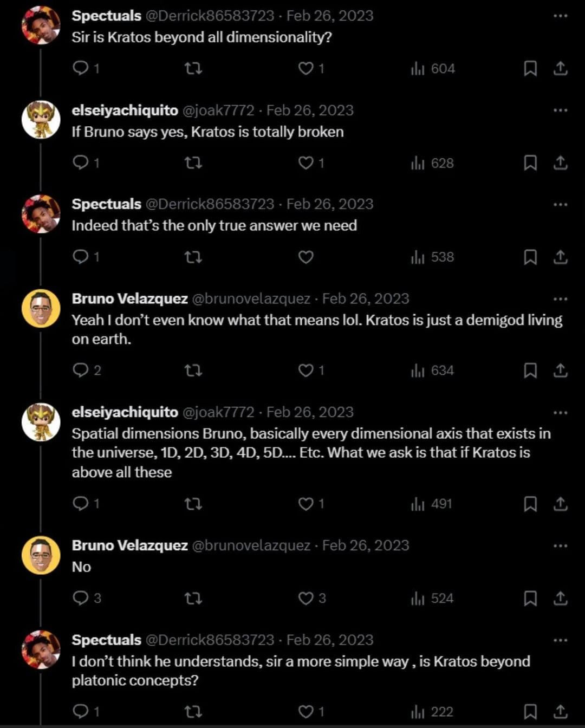Bookmark the "Sir is Kratos beyond all dimensionality?" tweet
The image size is (585, 728).
click(530, 68)
